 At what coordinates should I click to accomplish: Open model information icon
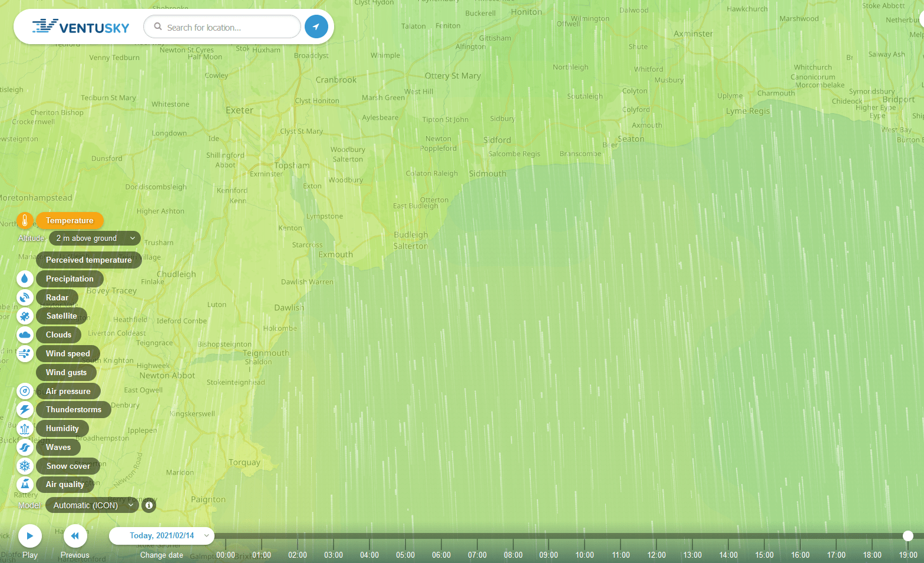click(x=149, y=505)
